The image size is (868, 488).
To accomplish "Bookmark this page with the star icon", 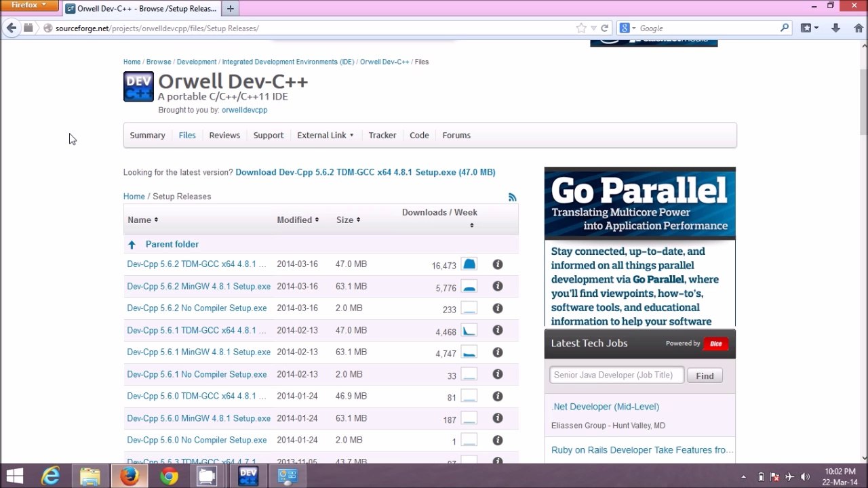I will tap(581, 28).
